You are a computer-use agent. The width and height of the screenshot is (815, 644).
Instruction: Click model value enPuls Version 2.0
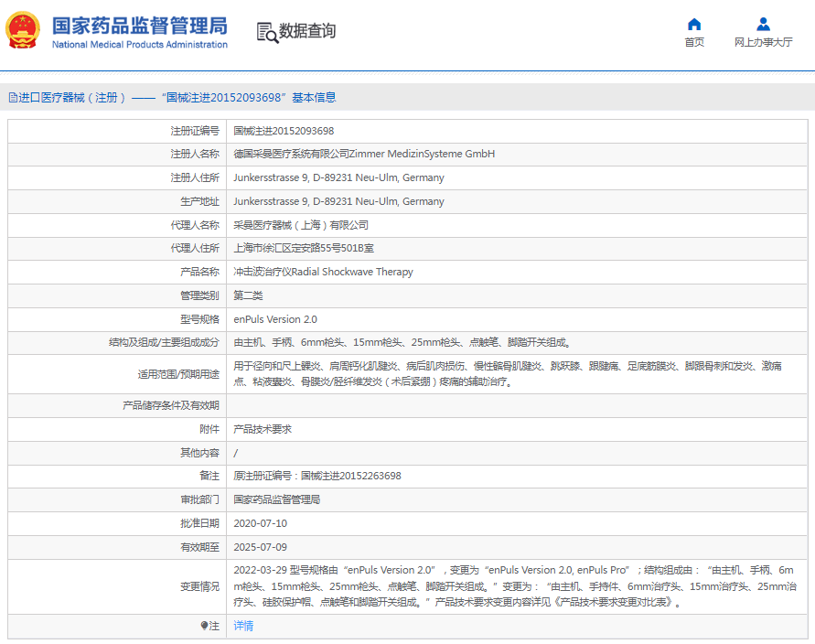pyautogui.click(x=275, y=319)
